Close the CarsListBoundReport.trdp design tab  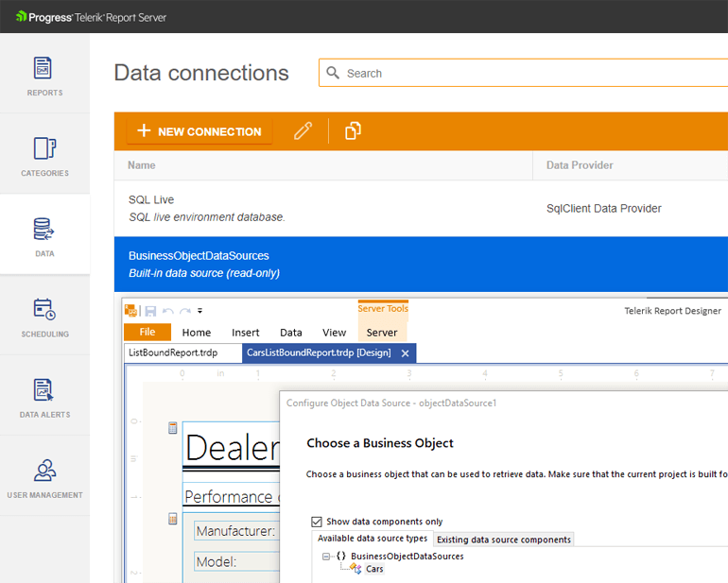click(x=405, y=353)
